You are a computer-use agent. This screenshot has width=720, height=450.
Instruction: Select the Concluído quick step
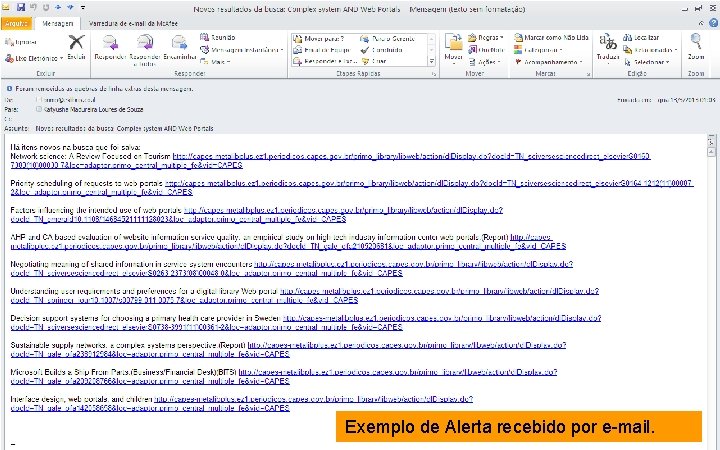(x=382, y=50)
